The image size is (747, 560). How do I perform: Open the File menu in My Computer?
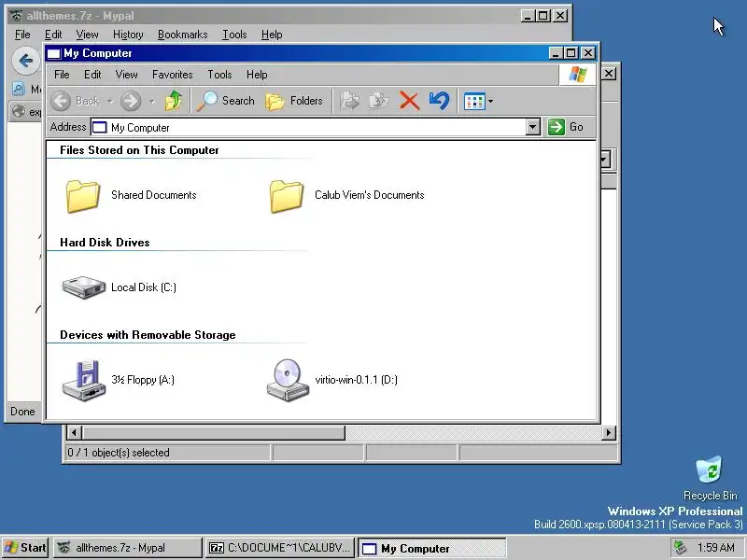62,75
